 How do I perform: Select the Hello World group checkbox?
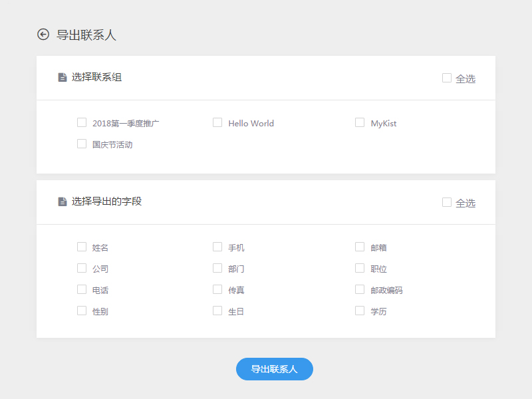coord(217,122)
